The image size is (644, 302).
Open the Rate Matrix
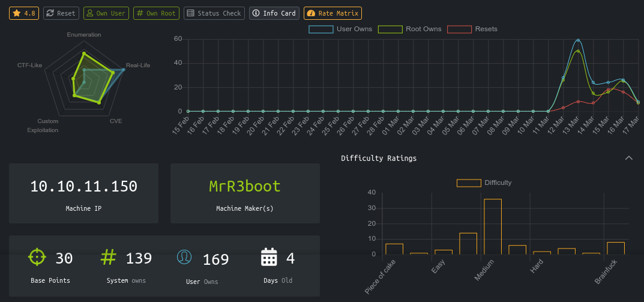[x=333, y=13]
